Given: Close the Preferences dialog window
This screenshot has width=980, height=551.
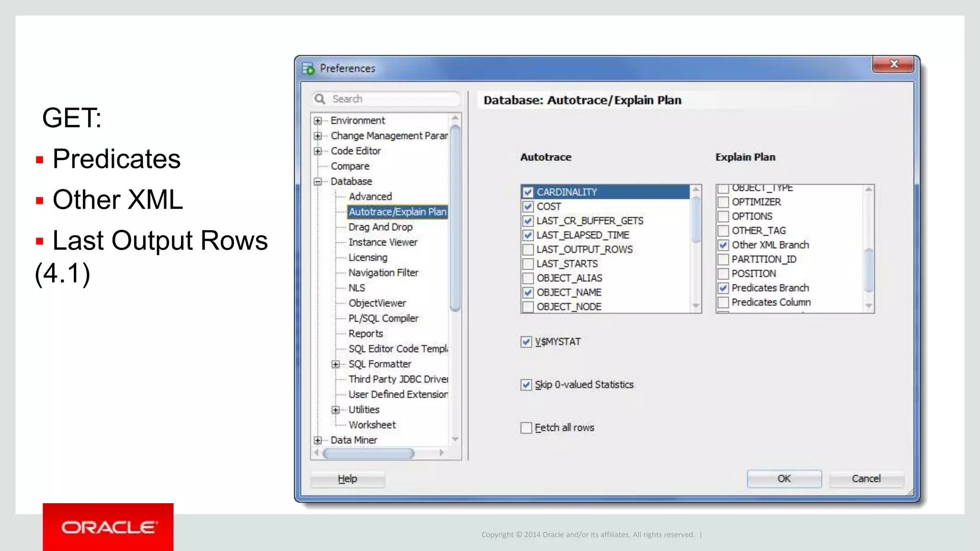Looking at the screenshot, I should pos(893,64).
